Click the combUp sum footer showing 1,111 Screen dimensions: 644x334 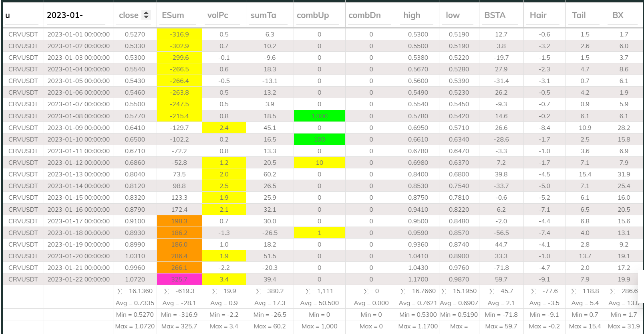click(319, 291)
